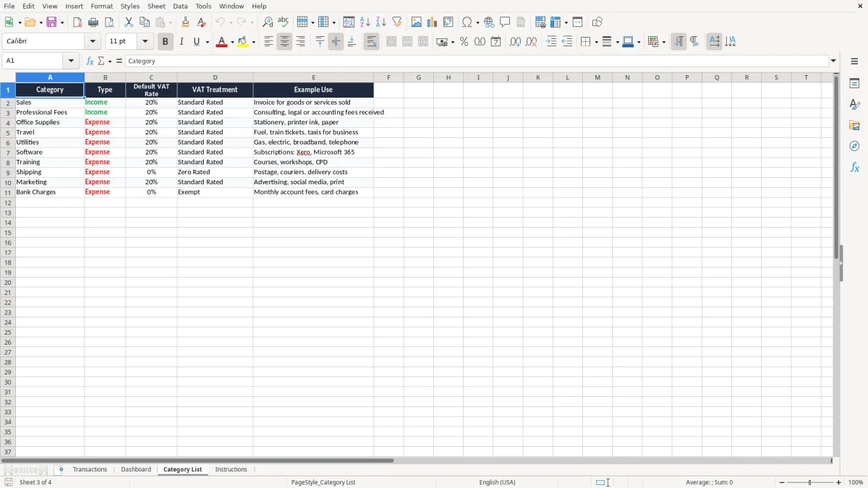Toggle Wrap Text

(x=372, y=42)
